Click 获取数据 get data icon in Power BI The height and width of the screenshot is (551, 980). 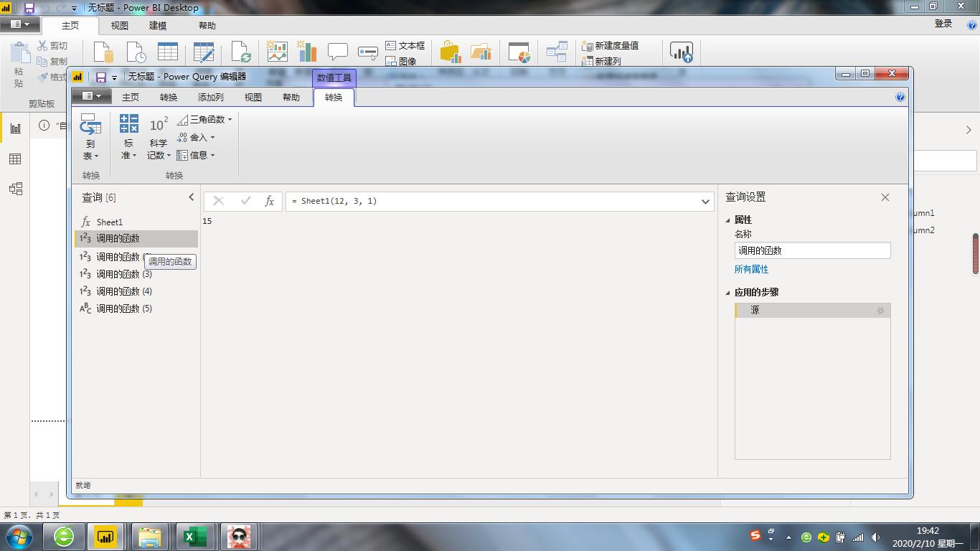[104, 52]
